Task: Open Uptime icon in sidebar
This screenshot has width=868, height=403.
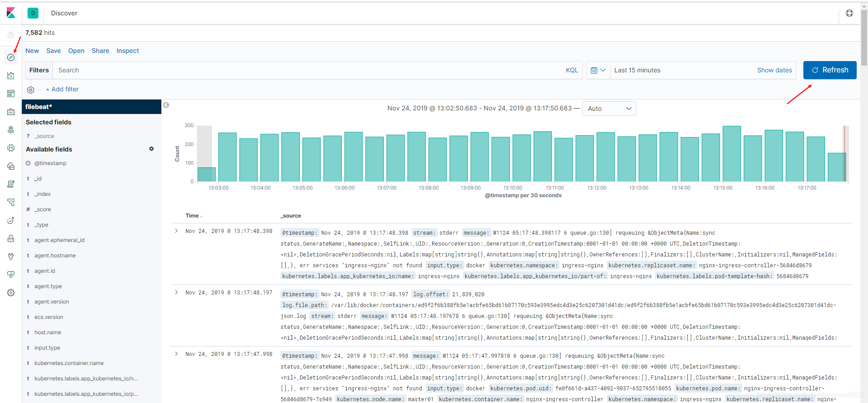Action: coord(11,220)
